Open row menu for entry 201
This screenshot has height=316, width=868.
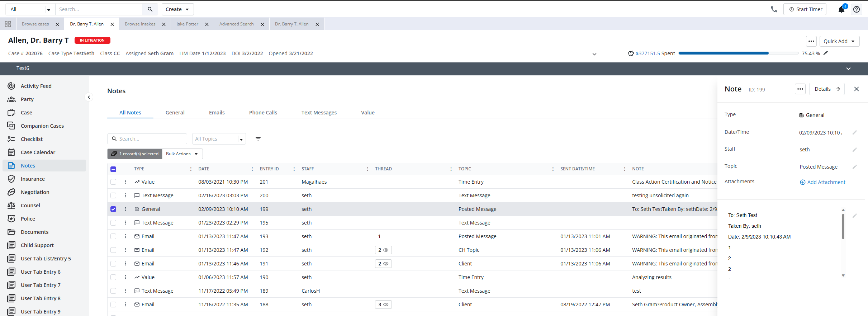tap(125, 182)
